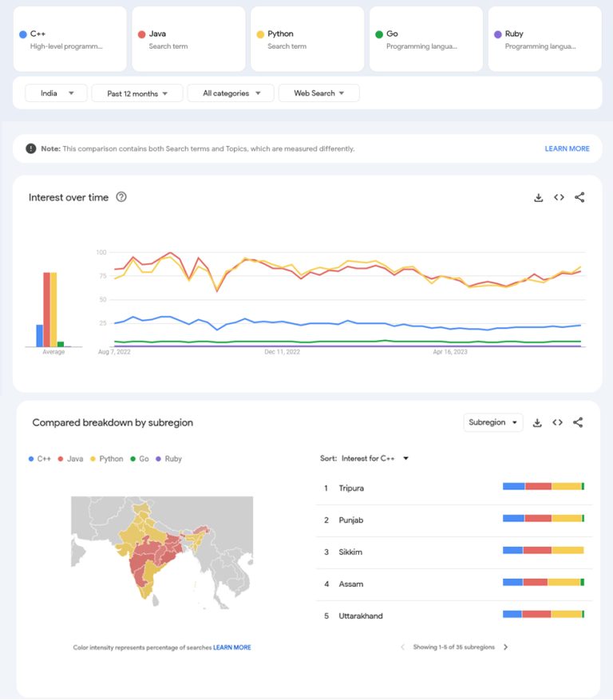Go to next page of subregions
Image resolution: width=613 pixels, height=700 pixels.
506,647
